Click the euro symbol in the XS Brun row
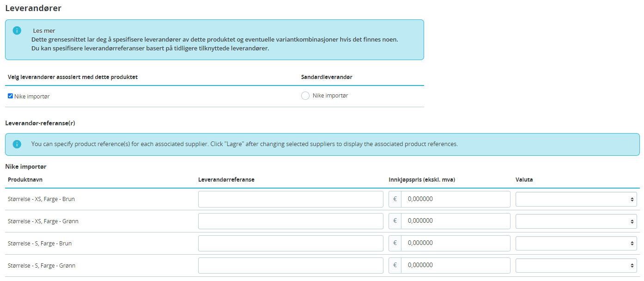 click(395, 199)
